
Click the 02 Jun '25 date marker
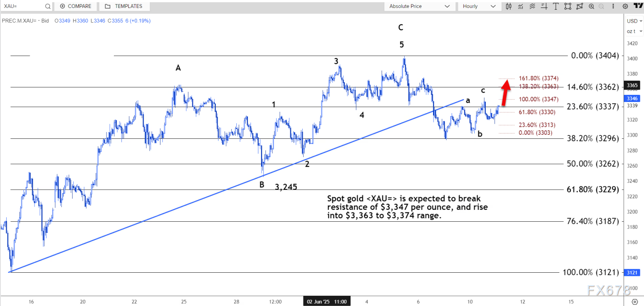[x=328, y=302]
